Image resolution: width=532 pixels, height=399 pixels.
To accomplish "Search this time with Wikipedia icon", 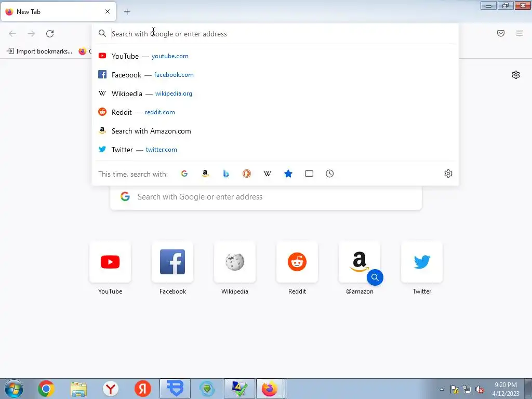I will point(268,174).
